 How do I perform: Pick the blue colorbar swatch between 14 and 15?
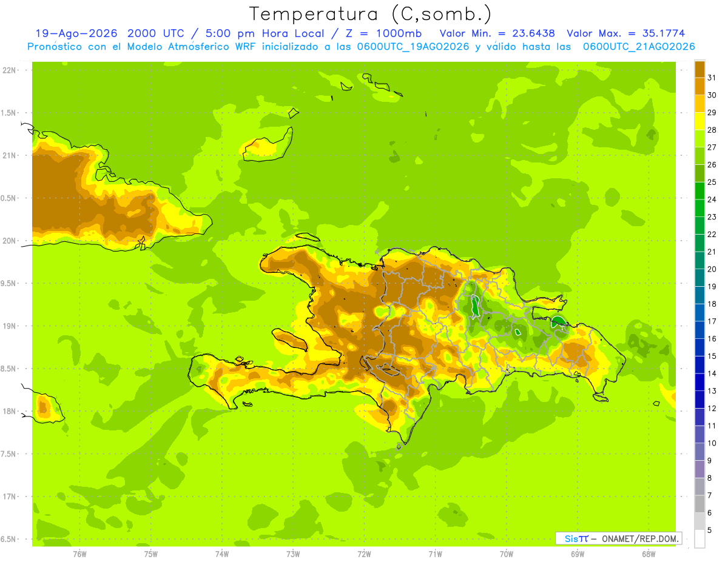[x=699, y=365]
